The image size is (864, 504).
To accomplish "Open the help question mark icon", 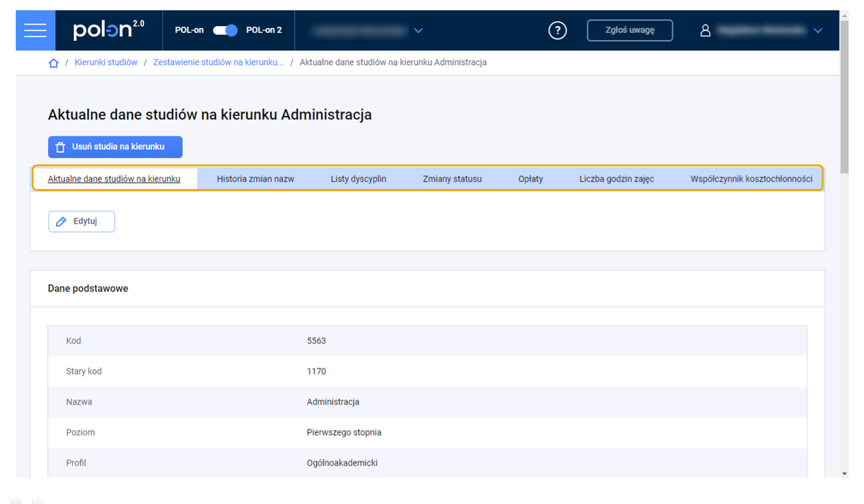I will [558, 30].
